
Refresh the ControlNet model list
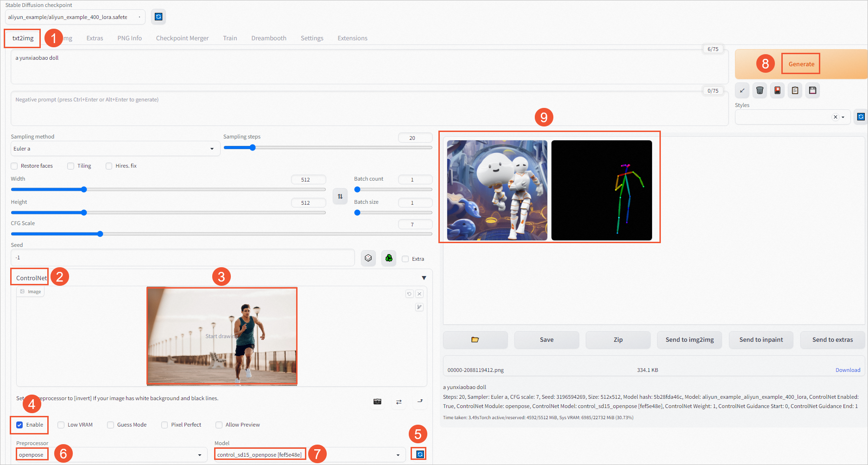[420, 454]
